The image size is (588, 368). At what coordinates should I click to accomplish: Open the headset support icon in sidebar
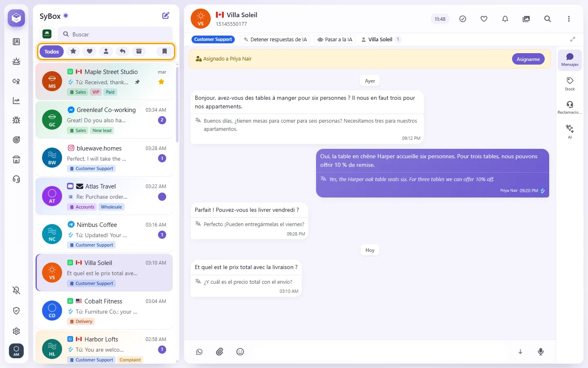pyautogui.click(x=16, y=179)
